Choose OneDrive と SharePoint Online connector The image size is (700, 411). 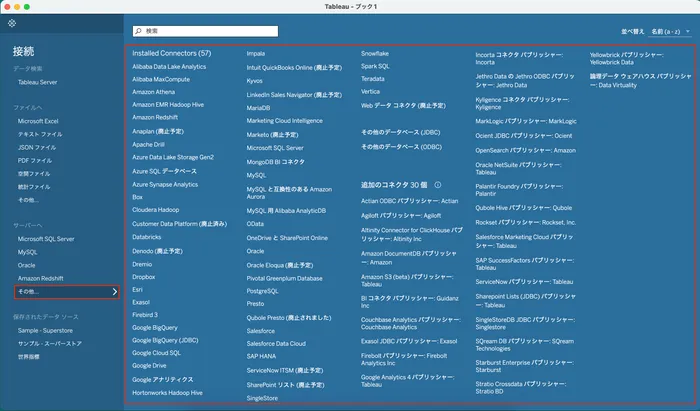[287, 238]
